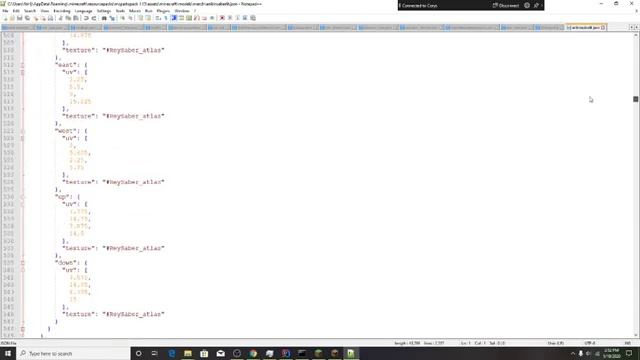This screenshot has height=360, width=640.
Task: Start macro recording with red icon
Action: pyautogui.click(x=222, y=18)
